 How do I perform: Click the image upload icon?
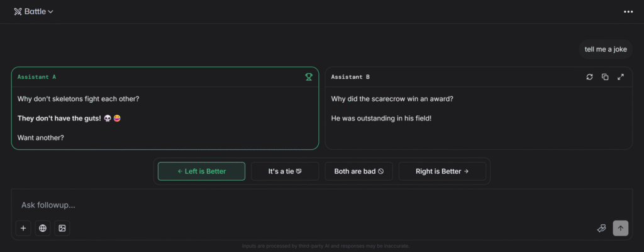pos(62,228)
